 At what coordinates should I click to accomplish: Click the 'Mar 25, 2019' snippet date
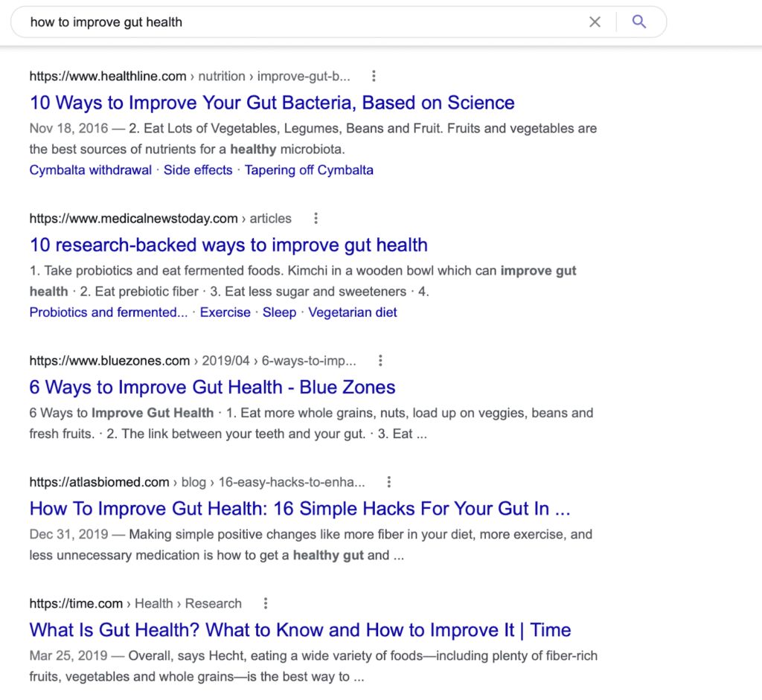[68, 656]
